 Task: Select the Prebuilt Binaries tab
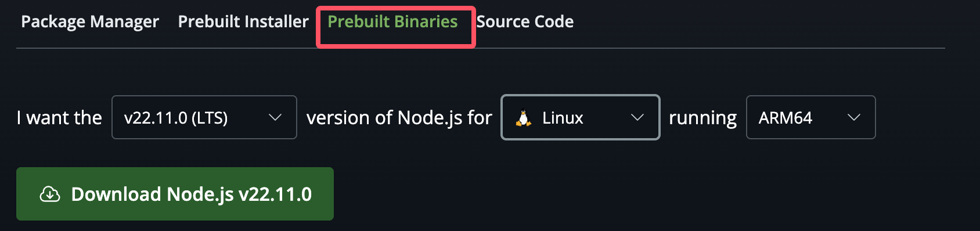point(392,21)
